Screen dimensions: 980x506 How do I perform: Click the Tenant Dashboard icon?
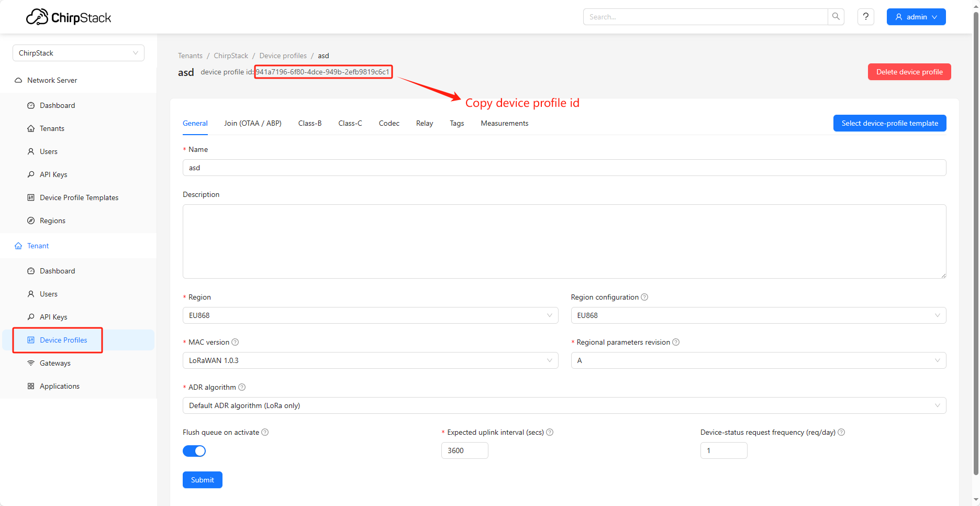(31, 271)
